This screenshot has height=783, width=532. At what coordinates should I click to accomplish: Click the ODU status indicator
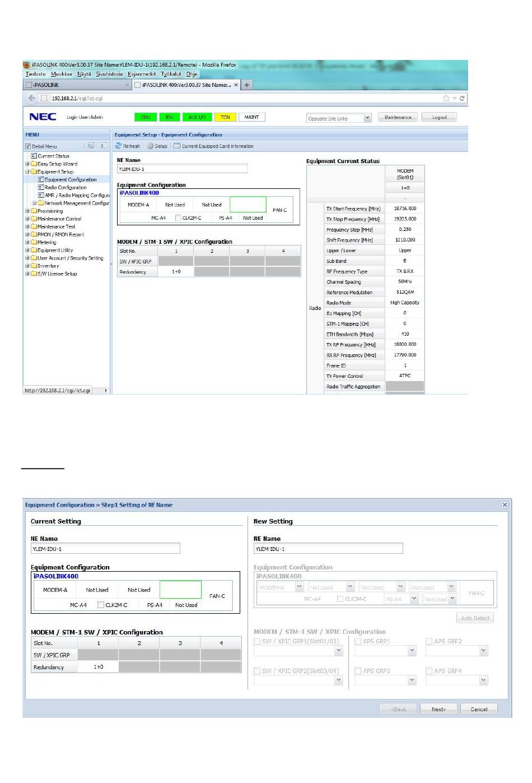(x=146, y=117)
